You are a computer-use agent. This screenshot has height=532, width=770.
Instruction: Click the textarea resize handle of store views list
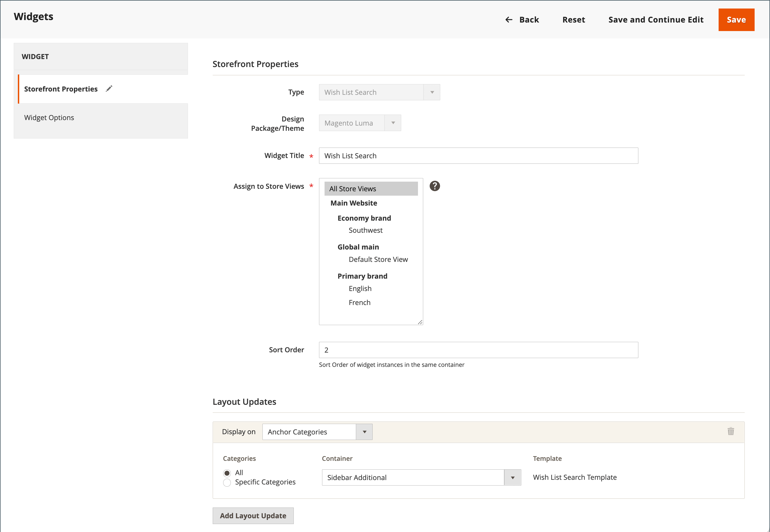tap(420, 322)
